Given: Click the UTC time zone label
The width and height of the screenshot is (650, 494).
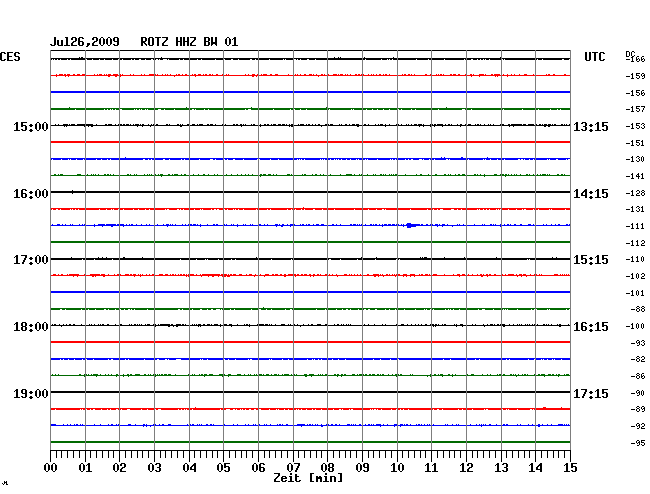Looking at the screenshot, I should pyautogui.click(x=594, y=57).
